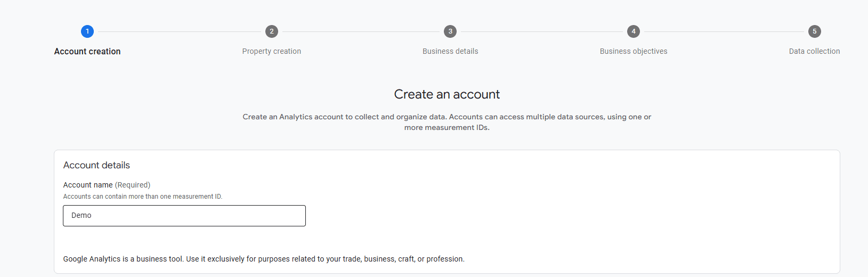The image size is (868, 277).
Task: Click step 5 circle icon
Action: click(815, 31)
